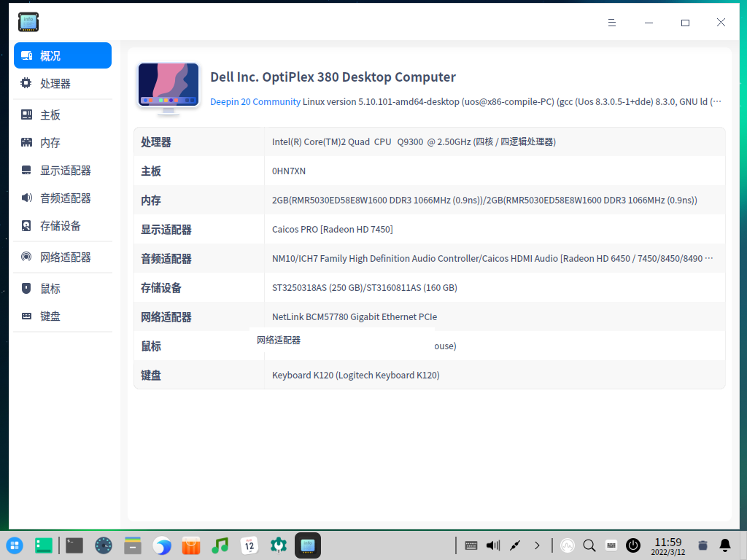
Task: Click the 主板 value 0HN7XN
Action: pyautogui.click(x=289, y=171)
